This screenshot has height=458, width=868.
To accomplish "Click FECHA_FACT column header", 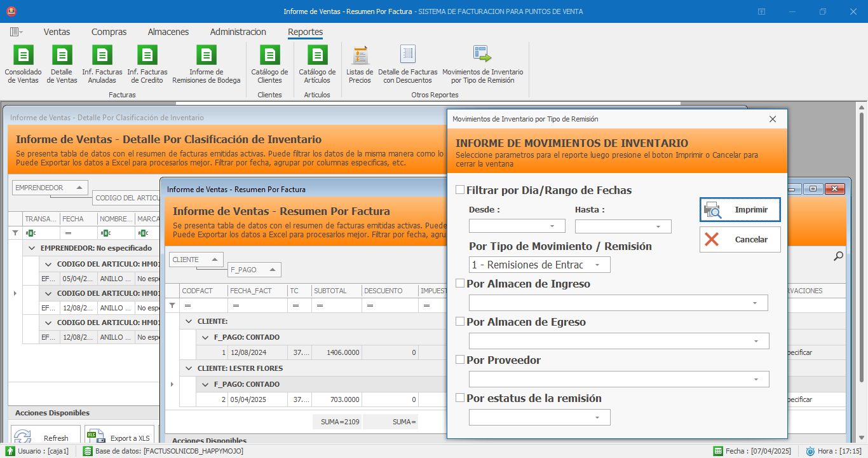I will 257,291.
